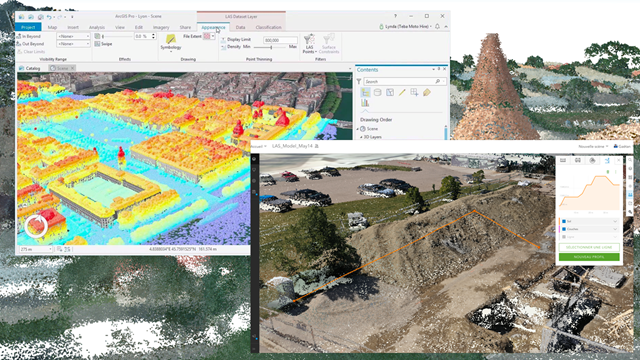
Task: Collapse the Scene node in Contents
Action: pyautogui.click(x=358, y=129)
